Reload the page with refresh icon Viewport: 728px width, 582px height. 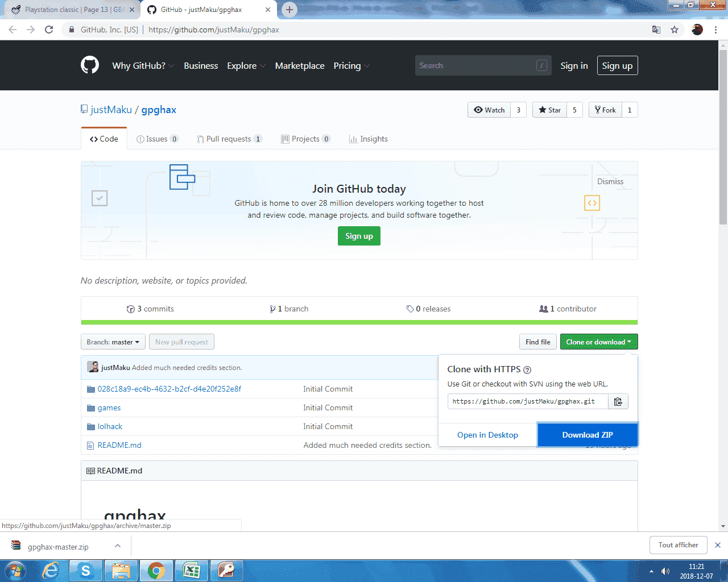49,30
